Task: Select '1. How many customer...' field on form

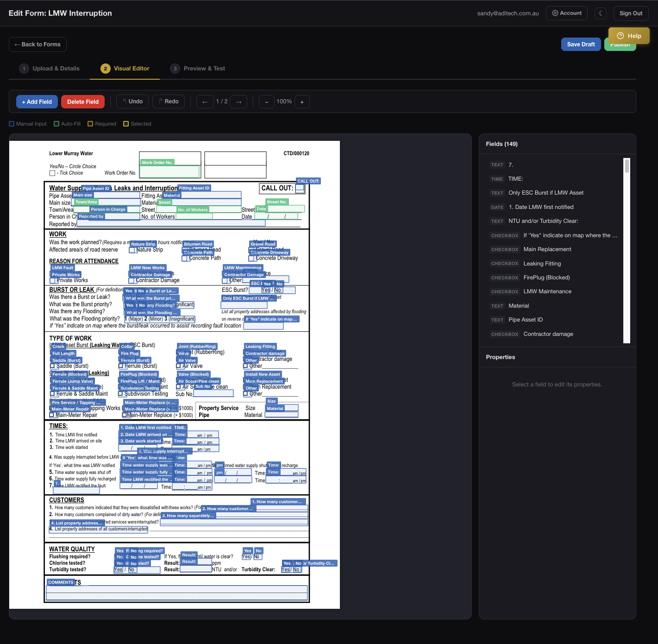Action: tap(280, 508)
